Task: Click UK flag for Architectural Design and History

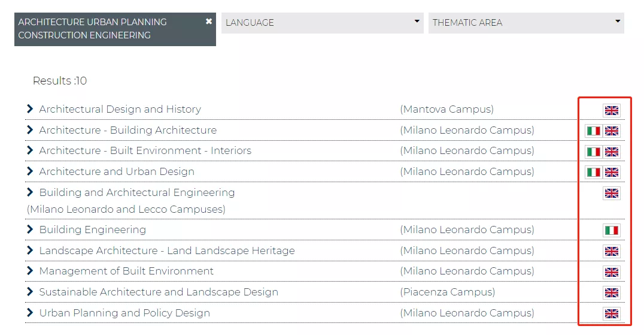Action: (x=611, y=110)
